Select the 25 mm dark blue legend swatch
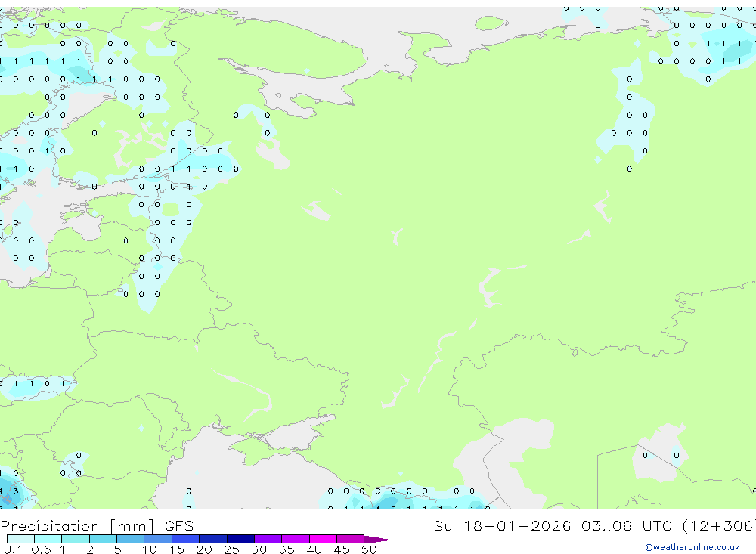 (240, 539)
